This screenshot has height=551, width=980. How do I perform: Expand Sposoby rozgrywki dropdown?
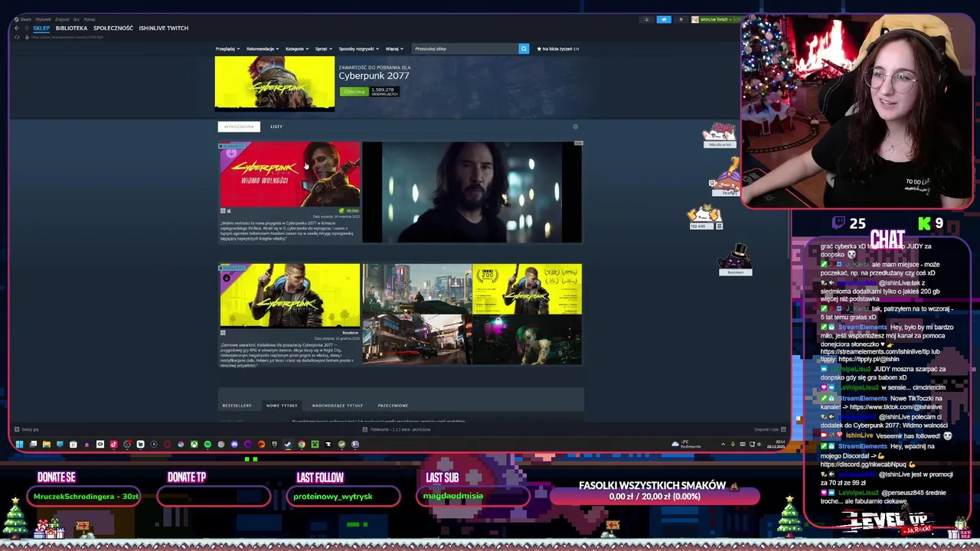coord(358,49)
